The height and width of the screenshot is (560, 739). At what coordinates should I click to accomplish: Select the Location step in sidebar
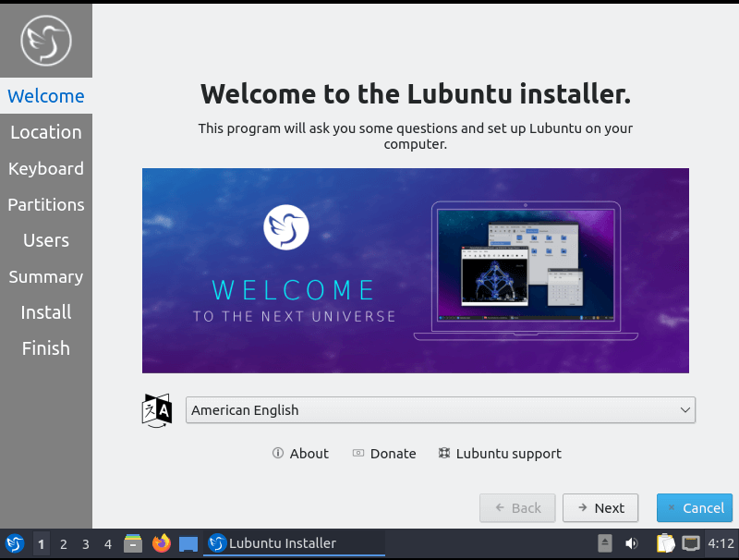46,132
